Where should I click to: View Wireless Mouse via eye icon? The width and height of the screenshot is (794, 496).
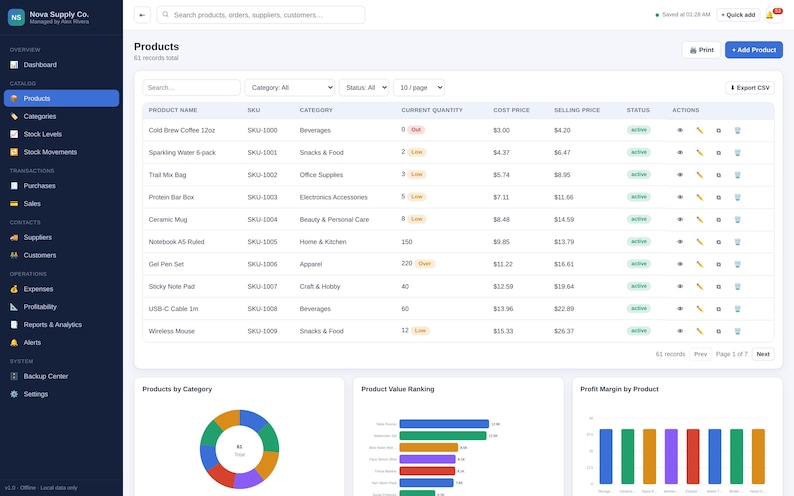(x=680, y=331)
